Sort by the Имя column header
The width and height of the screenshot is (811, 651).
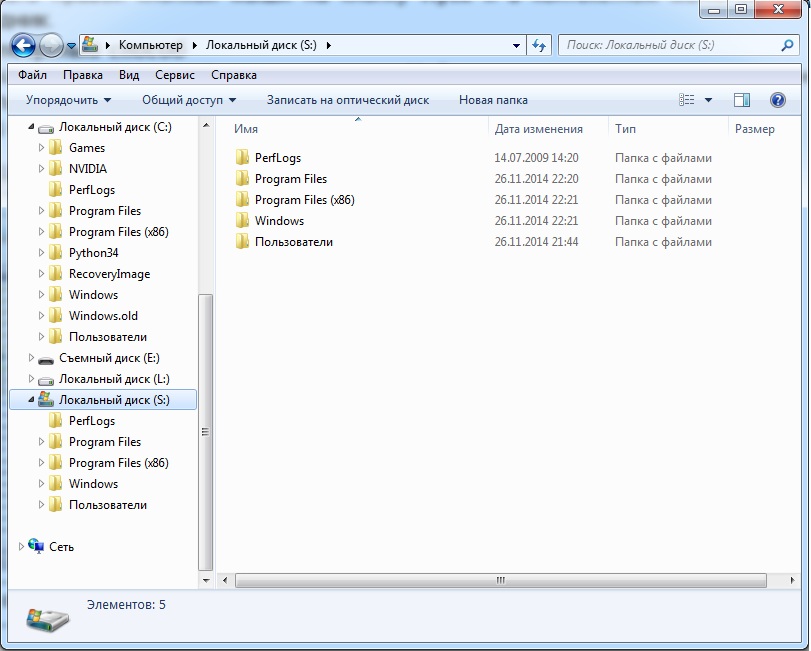246,129
